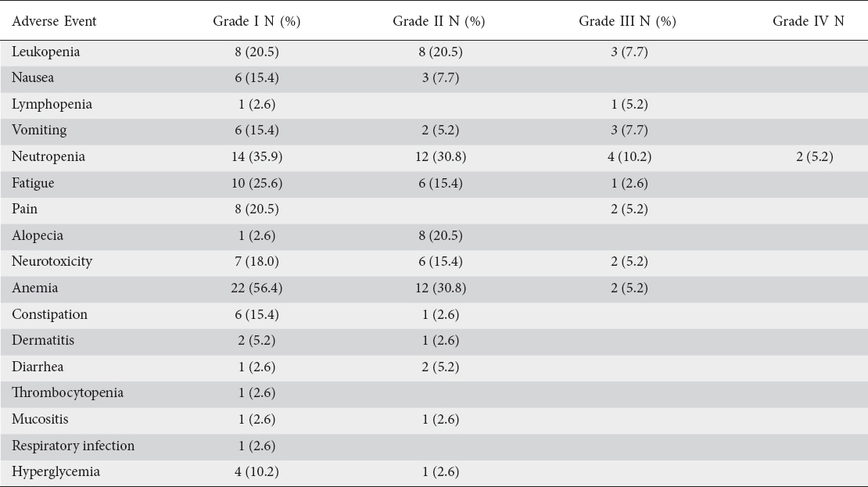Select the Mucositis row label
The height and width of the screenshot is (487, 868).
[x=40, y=420]
